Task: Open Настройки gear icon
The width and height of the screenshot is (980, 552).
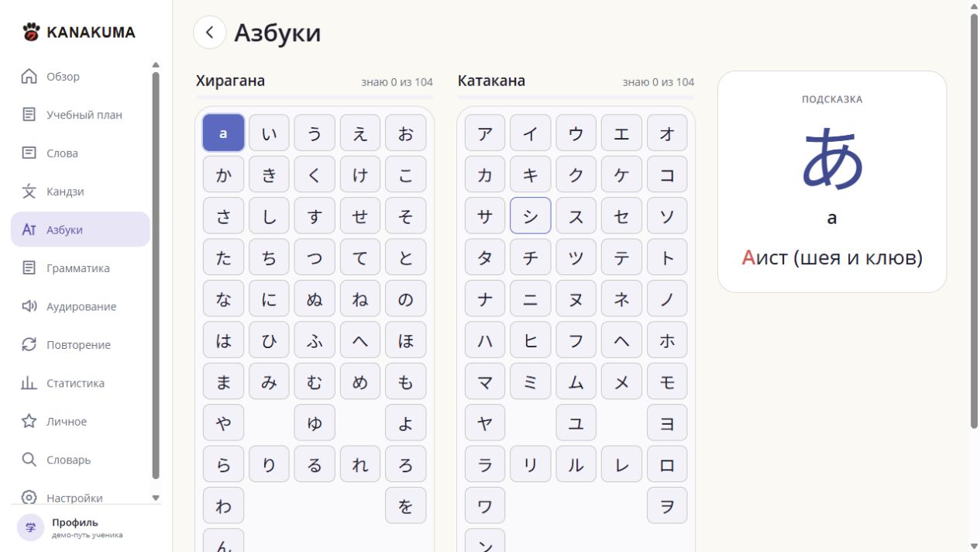Action: pyautogui.click(x=29, y=498)
